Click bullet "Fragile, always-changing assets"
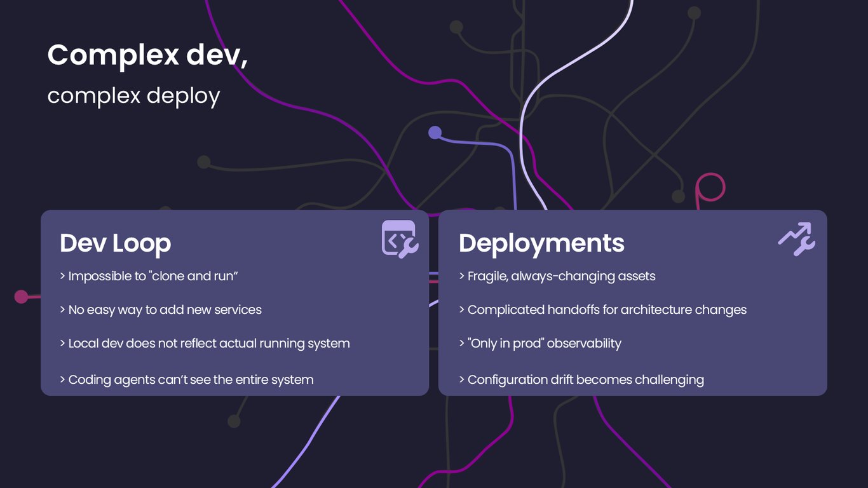Screen dimensions: 868x488 (x=557, y=276)
